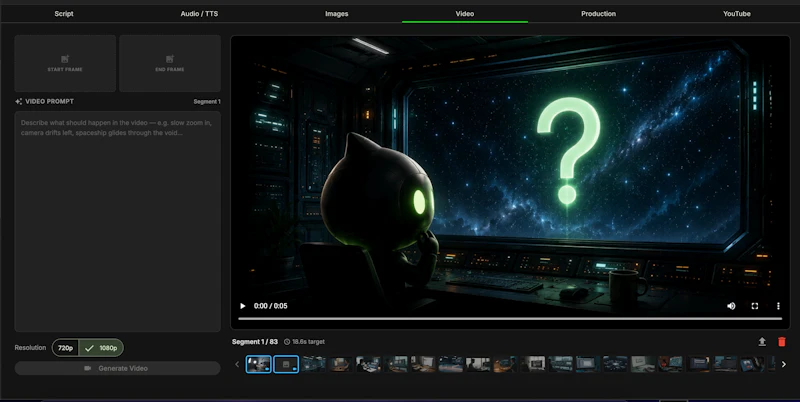Screen dimensions: 800x402
Task: Select the third segment thumbnail
Action: click(313, 364)
